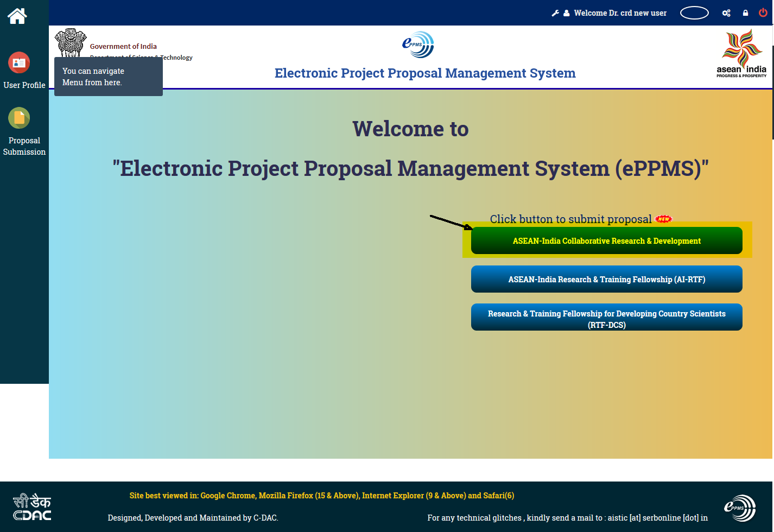Click the lock icon in the header bar
Image resolution: width=774 pixels, height=532 pixels.
pos(745,12)
